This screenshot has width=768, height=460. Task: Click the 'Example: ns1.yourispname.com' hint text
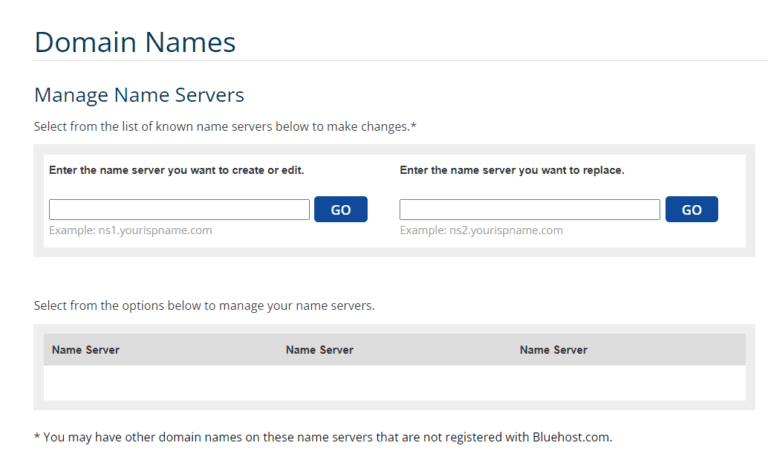click(130, 230)
